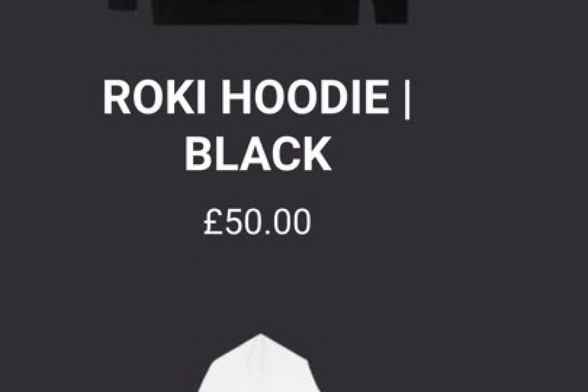Click the pound sign in the price
This screenshot has height=392, width=588.
click(x=212, y=222)
